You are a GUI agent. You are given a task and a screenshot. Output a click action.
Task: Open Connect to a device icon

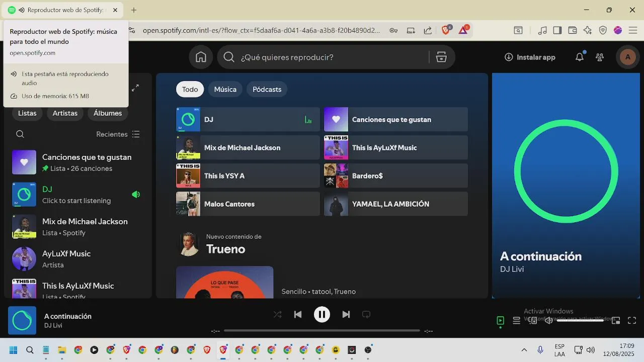pyautogui.click(x=533, y=321)
